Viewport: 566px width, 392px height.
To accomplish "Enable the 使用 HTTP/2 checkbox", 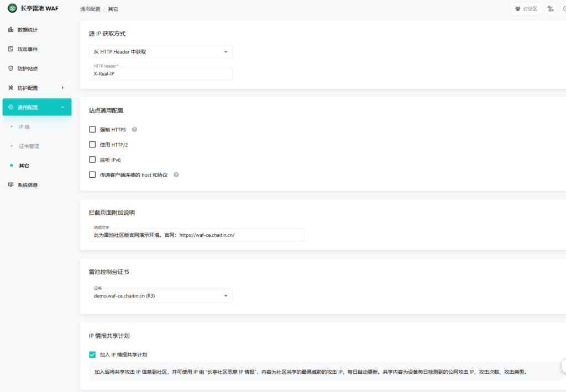I will [x=92, y=145].
